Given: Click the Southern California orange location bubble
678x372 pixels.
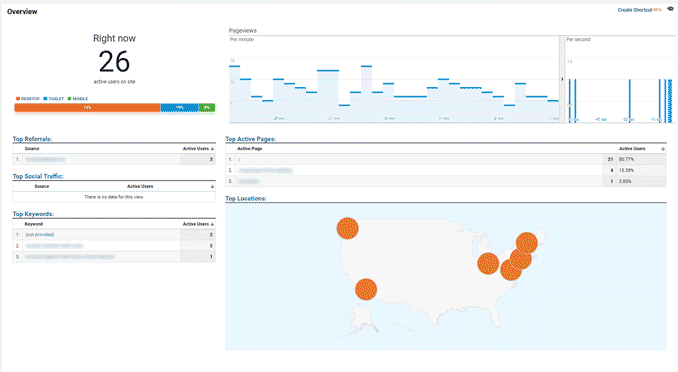Looking at the screenshot, I should [x=366, y=289].
